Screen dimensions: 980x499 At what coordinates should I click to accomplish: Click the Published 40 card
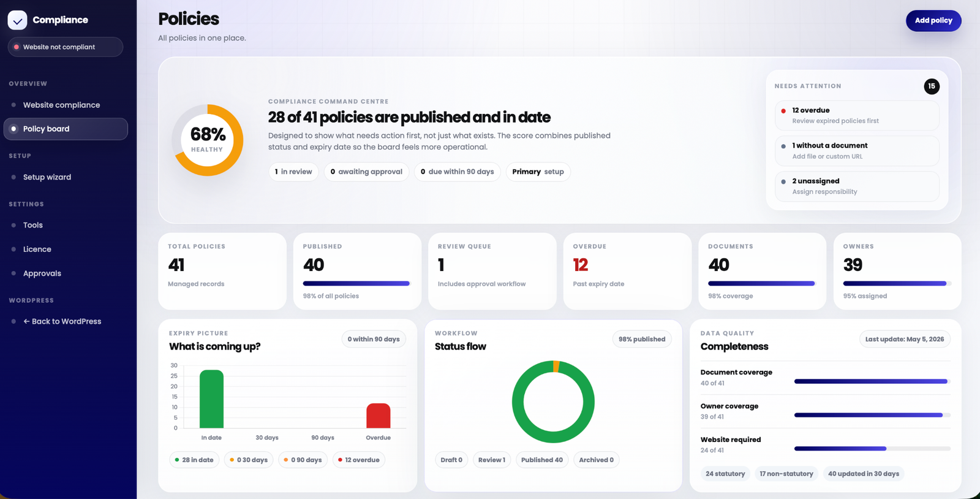(x=357, y=271)
